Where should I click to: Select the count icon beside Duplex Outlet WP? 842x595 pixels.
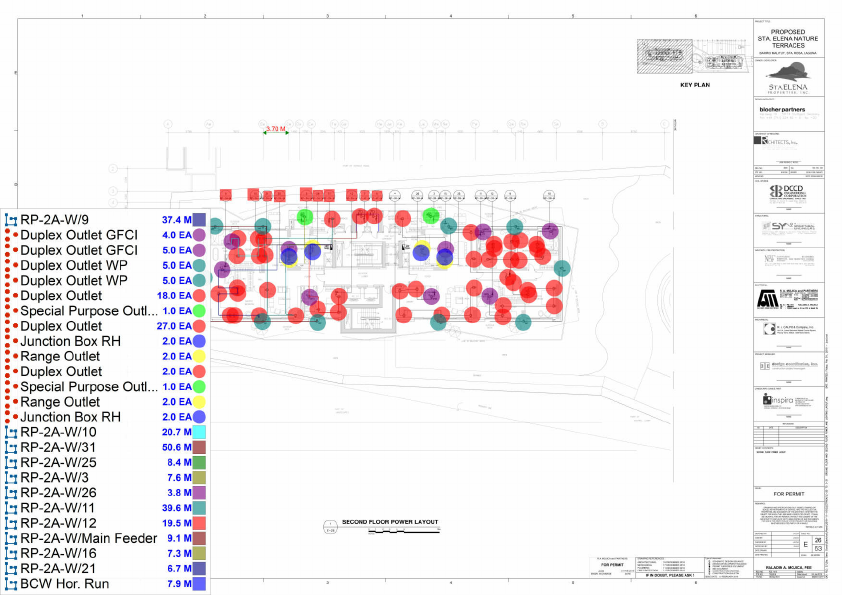click(12, 265)
